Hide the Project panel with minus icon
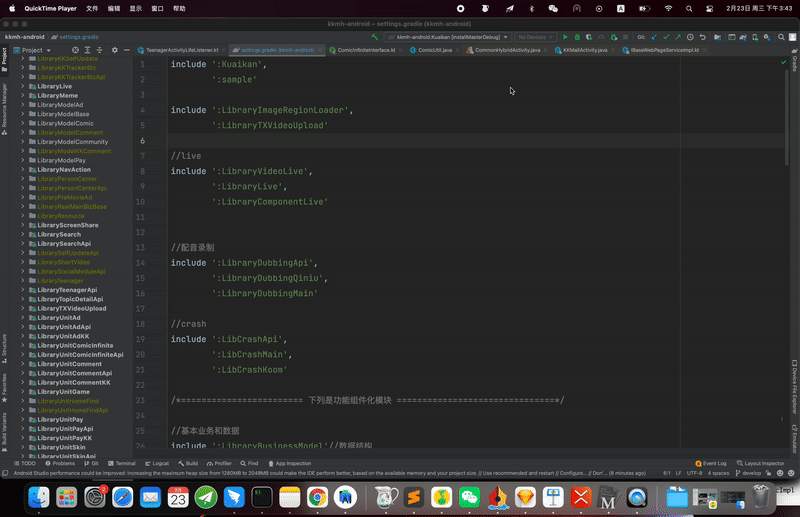Image resolution: width=800 pixels, height=517 pixels. point(127,50)
